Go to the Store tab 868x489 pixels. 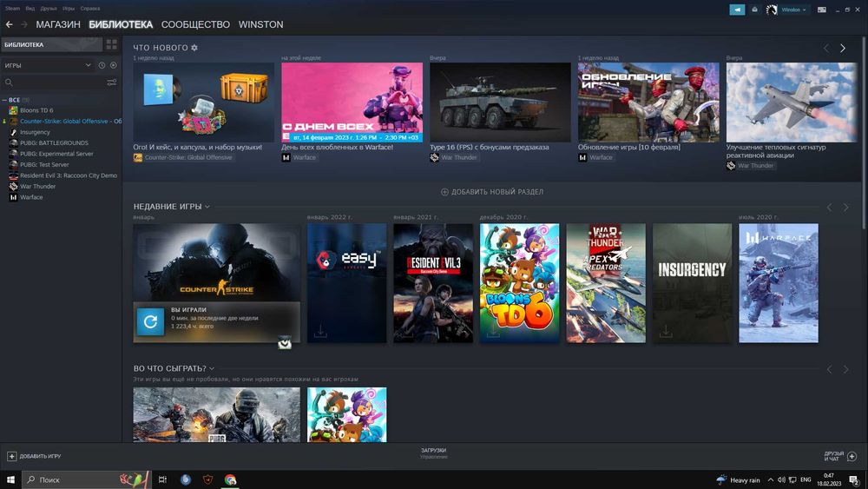(x=58, y=24)
